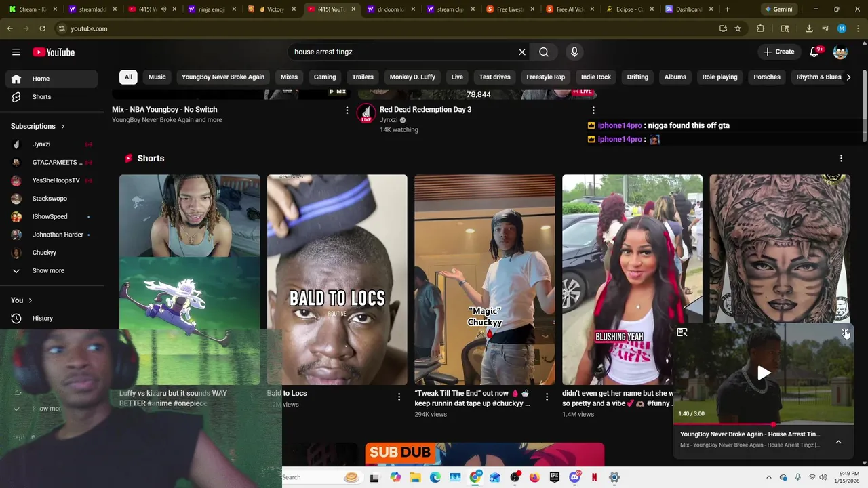Viewport: 868px width, 488px height.
Task: Click the miniplayer red progress bar
Action: point(764,424)
